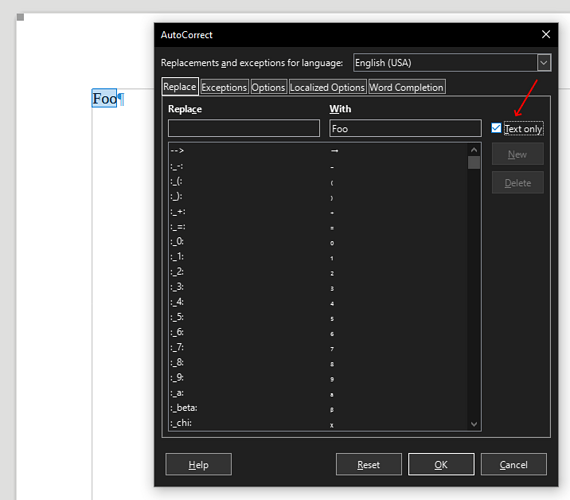570x500 pixels.
Task: Click the Reset button
Action: 369,464
